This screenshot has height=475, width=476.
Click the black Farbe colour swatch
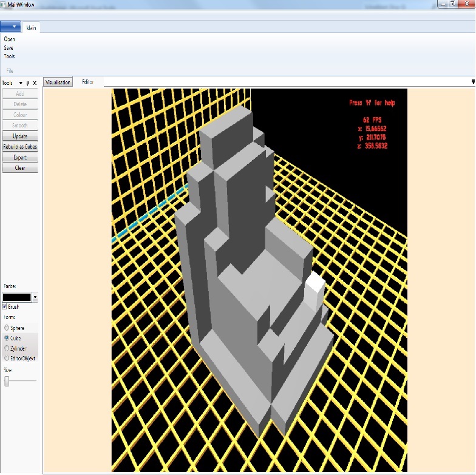17,297
